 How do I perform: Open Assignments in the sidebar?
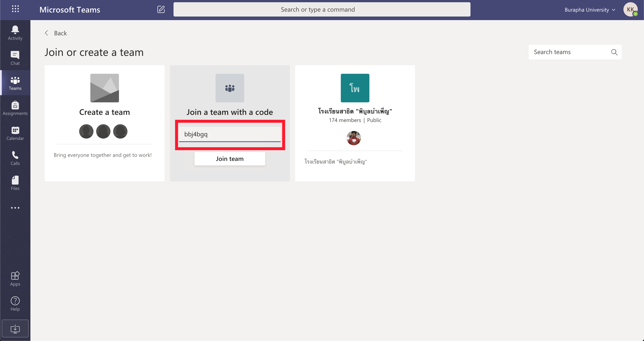coord(15,108)
